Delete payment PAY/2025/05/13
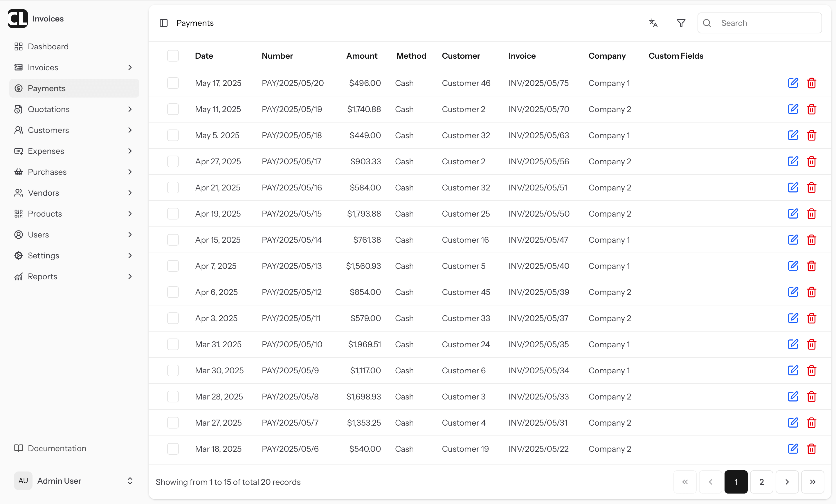The width and height of the screenshot is (836, 504). [x=811, y=266]
